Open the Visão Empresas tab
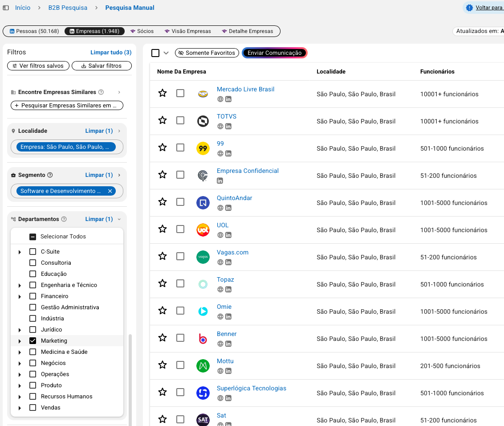The height and width of the screenshot is (426, 504). (x=187, y=31)
